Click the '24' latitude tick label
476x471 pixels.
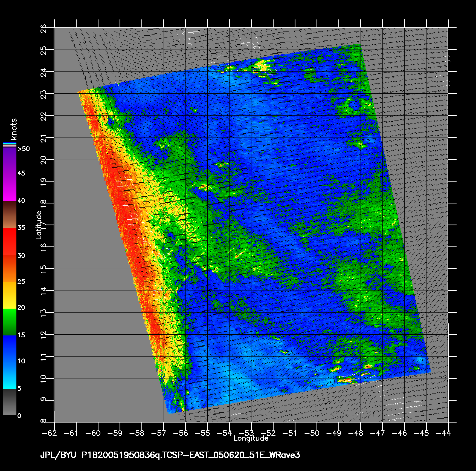point(43,72)
